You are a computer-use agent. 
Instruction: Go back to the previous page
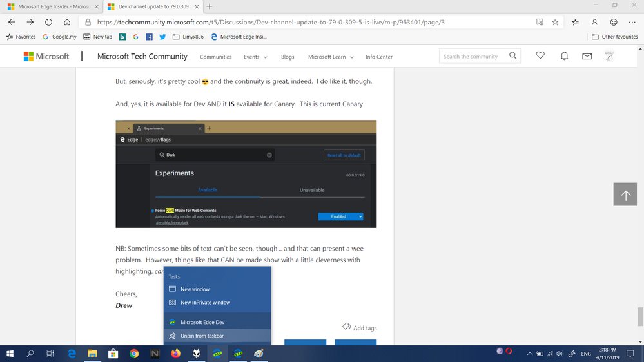click(12, 22)
